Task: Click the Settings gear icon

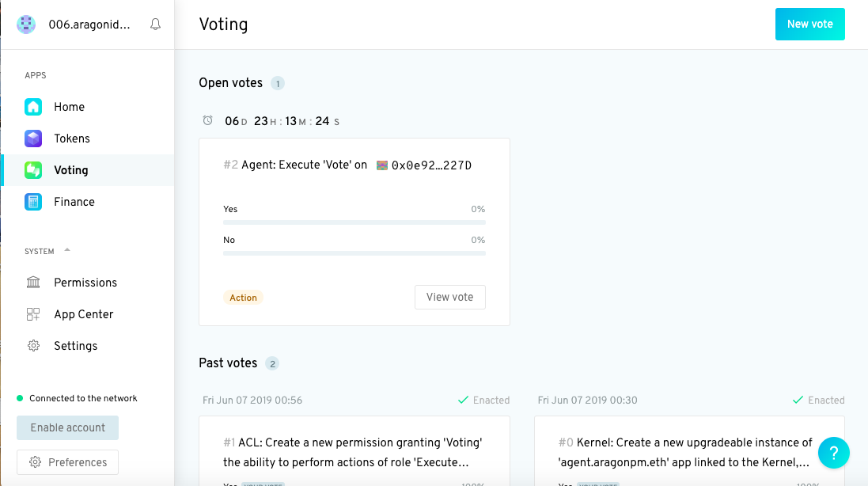Action: pos(33,346)
